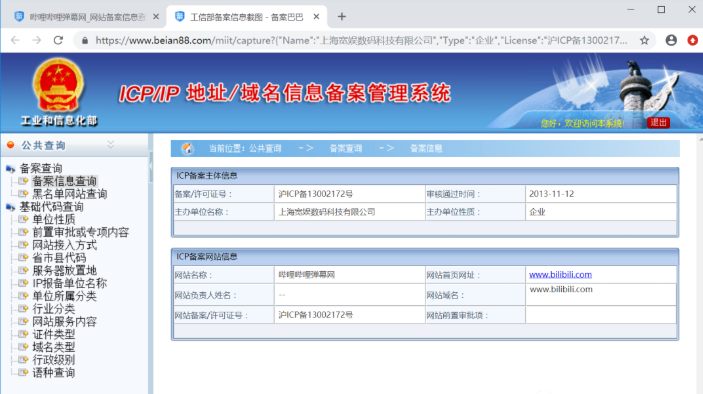
Task: Select 省市县代码 in the tree
Action: point(59,258)
